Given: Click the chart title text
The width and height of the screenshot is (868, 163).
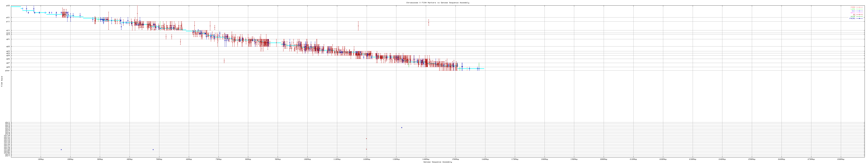Looking at the screenshot, I should [437, 2].
